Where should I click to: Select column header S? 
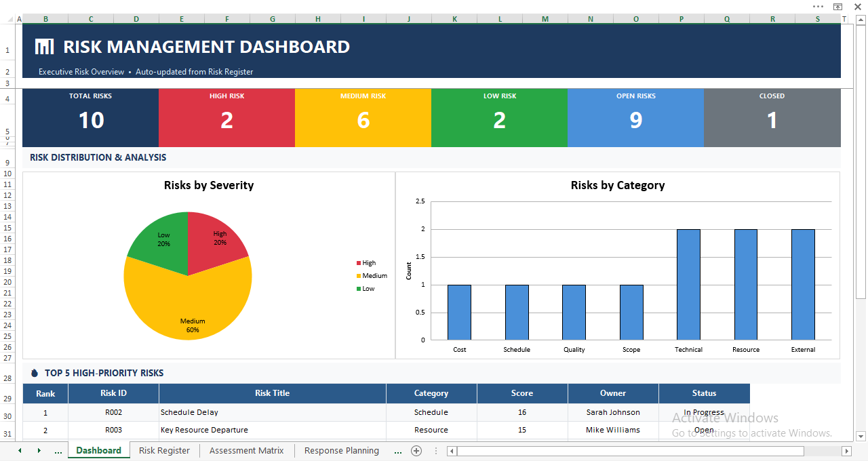[x=818, y=19]
